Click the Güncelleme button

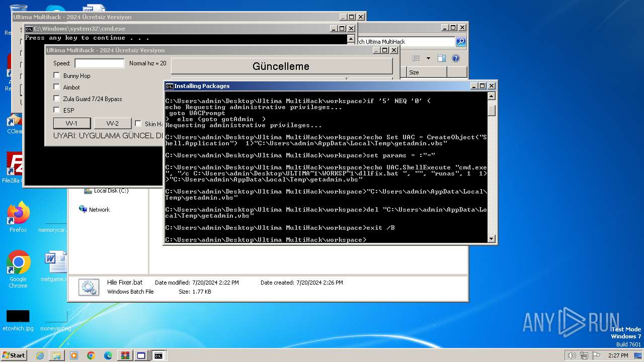[x=281, y=66]
